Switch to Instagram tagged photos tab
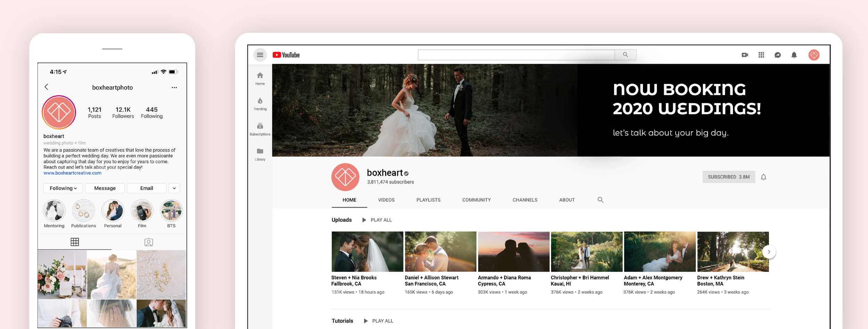Image resolution: width=868 pixels, height=329 pixels. coord(149,242)
